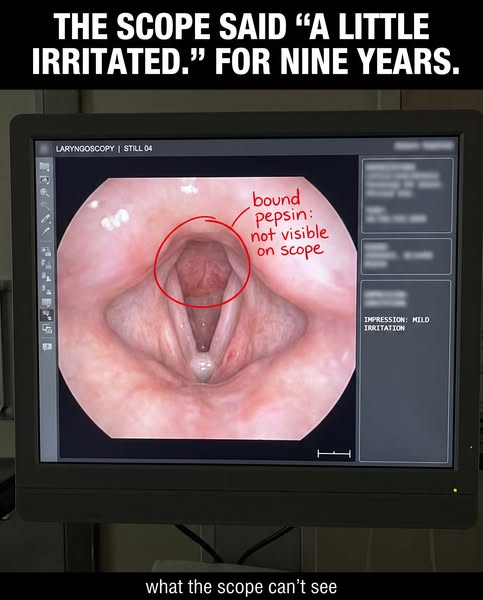Select the thin brush drawing tool
483x600 pixels.
coord(46,232)
